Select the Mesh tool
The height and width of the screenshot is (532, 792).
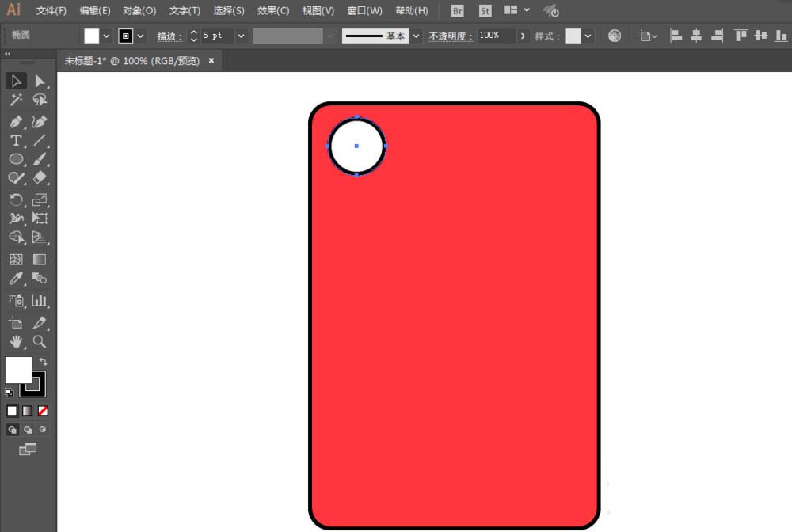coord(16,260)
